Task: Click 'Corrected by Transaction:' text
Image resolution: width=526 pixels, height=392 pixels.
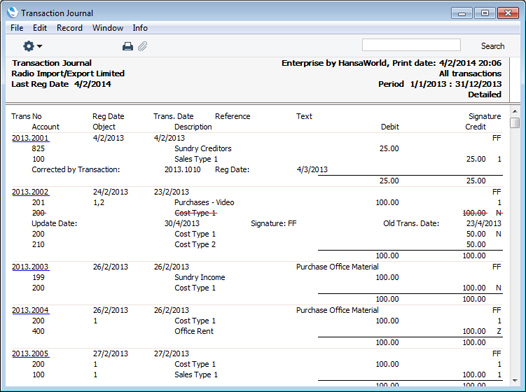Action: click(76, 170)
